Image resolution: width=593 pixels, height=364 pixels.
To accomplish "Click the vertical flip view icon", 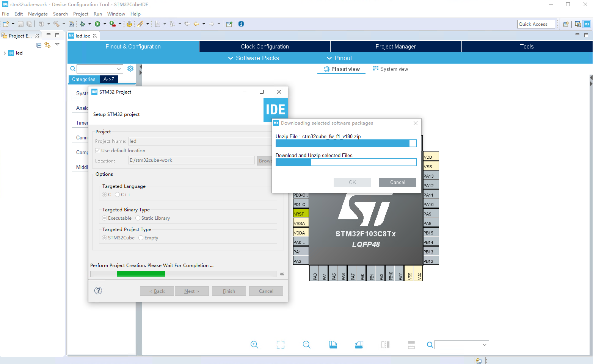I will pos(385,345).
